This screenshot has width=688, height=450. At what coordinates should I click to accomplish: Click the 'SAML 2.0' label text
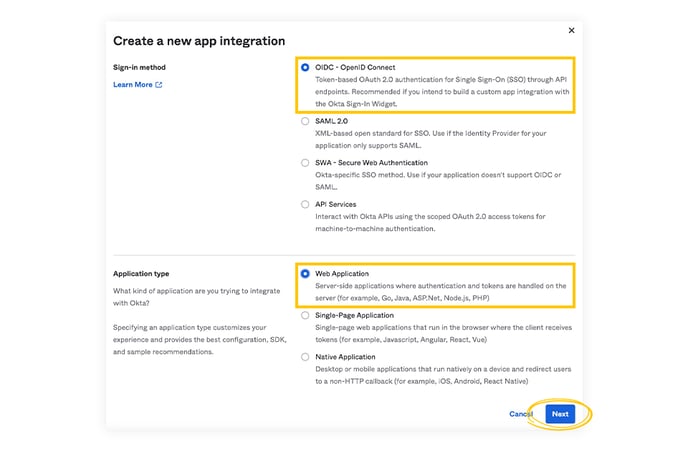[331, 121]
